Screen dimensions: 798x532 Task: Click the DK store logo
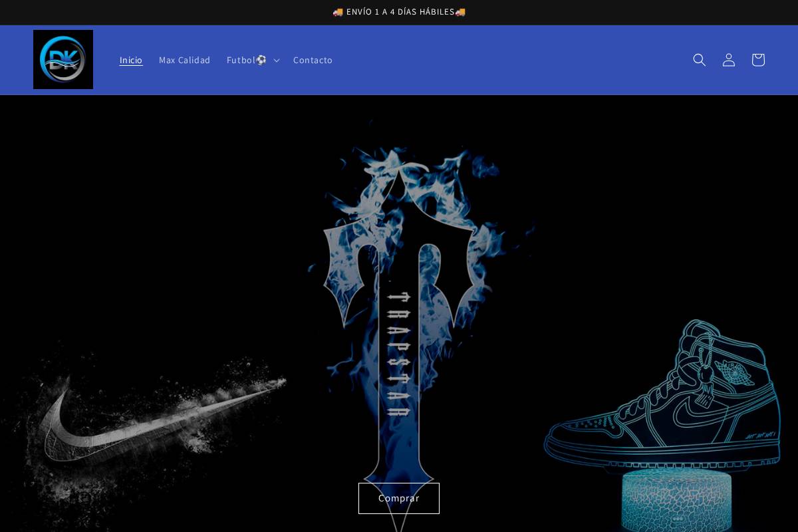tap(63, 59)
